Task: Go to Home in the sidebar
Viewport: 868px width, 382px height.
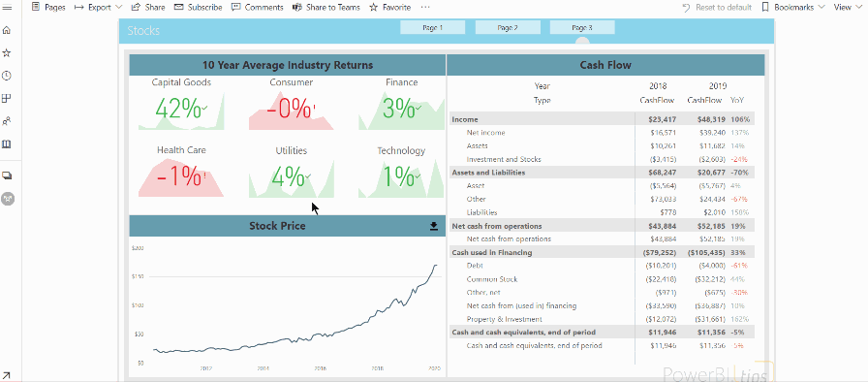Action: [x=7, y=30]
